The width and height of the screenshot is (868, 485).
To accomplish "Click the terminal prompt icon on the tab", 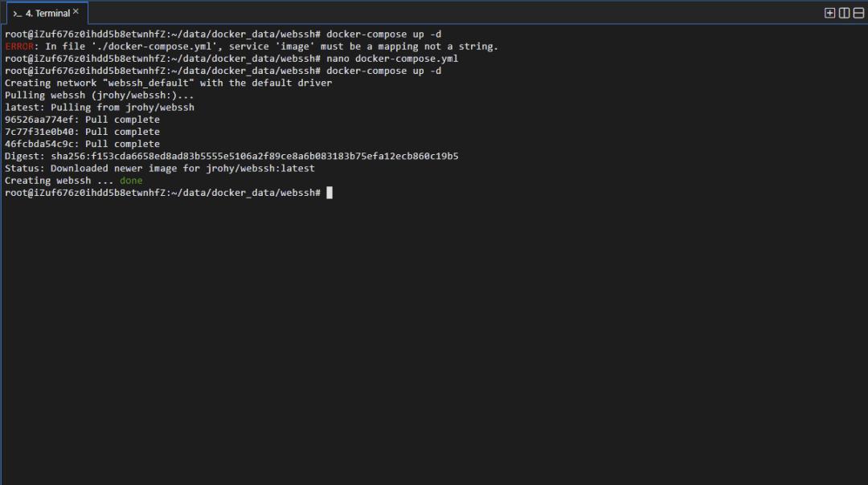I will [17, 14].
